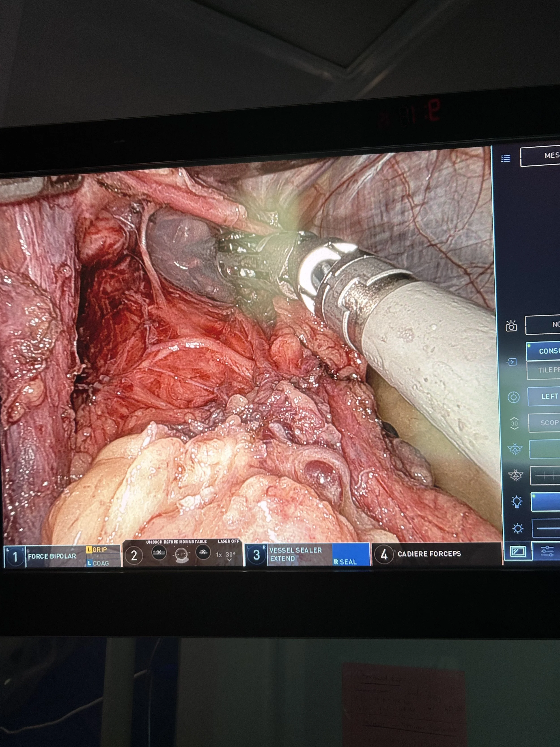This screenshot has height=747, width=560.
Task: Switch to the display layout tab
Action: click(x=518, y=552)
